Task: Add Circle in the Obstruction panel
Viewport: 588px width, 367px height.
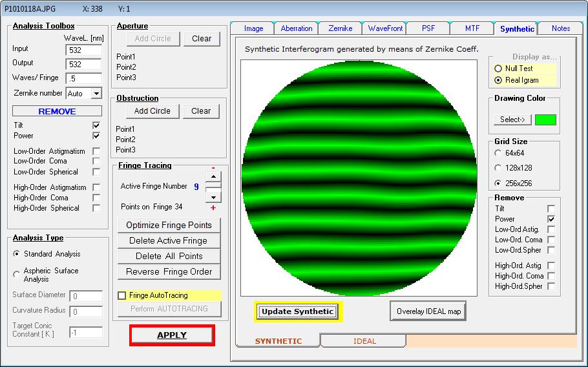Action: (152, 111)
